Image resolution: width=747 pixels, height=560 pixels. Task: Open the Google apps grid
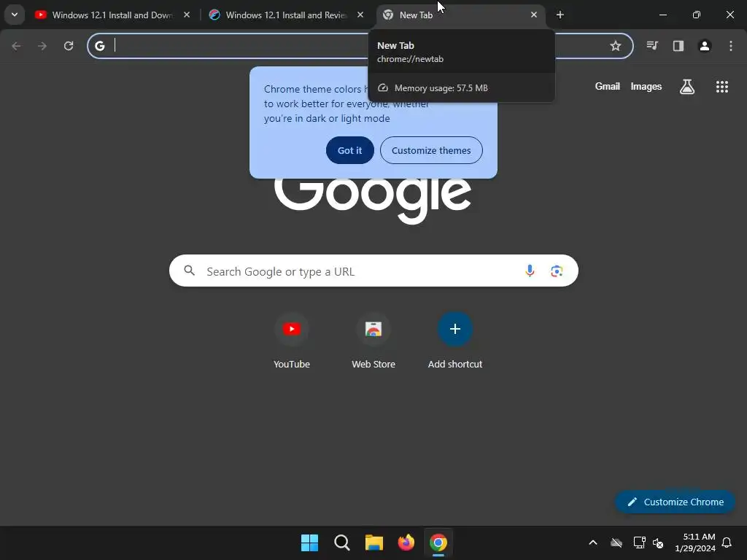pos(722,87)
